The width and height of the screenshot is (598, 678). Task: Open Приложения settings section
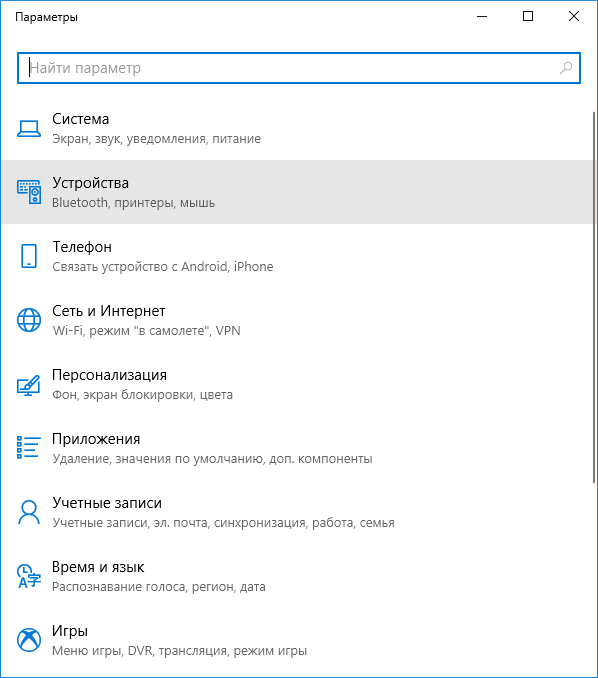click(x=297, y=448)
